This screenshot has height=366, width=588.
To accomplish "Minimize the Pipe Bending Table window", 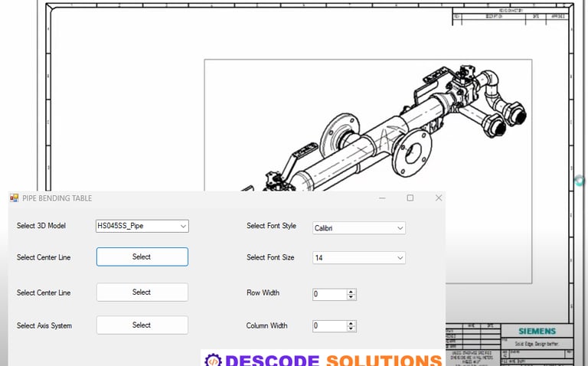I will coord(382,198).
